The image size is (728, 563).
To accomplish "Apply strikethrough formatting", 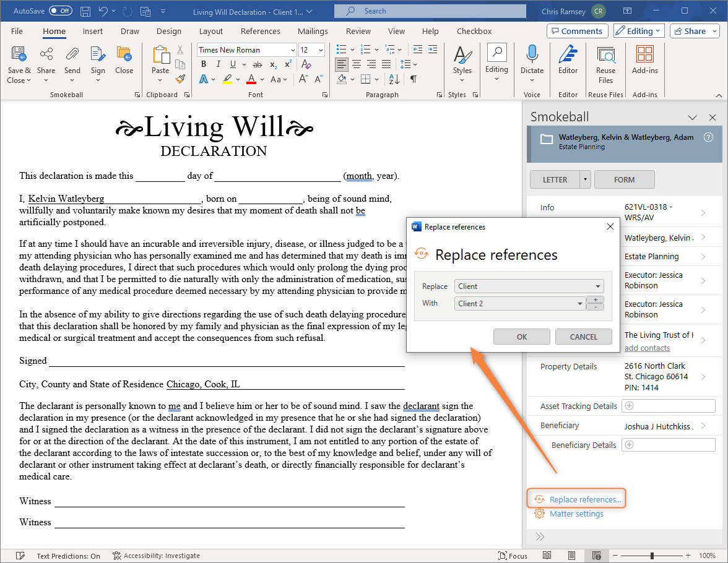I will (x=258, y=64).
